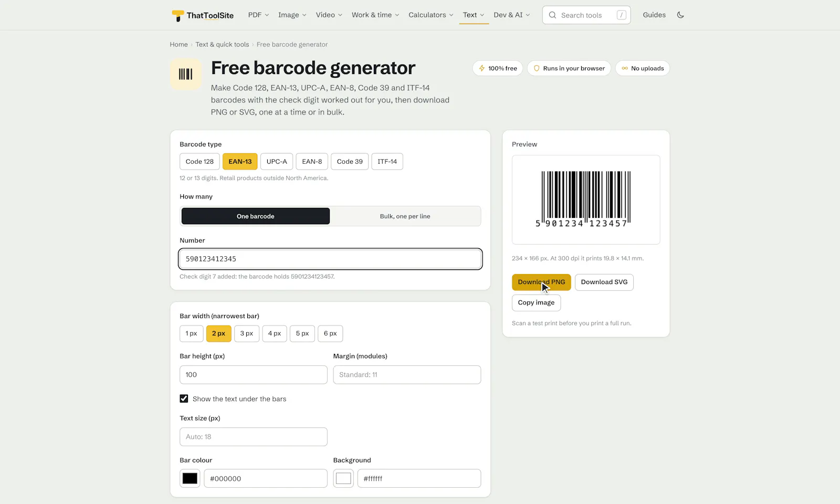The image size is (840, 504).
Task: Open the Image menu
Action: coord(292,15)
